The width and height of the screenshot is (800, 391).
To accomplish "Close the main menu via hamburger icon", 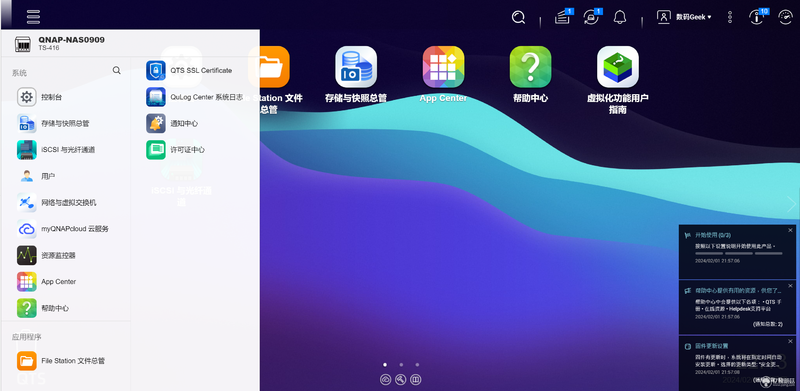I will (33, 17).
